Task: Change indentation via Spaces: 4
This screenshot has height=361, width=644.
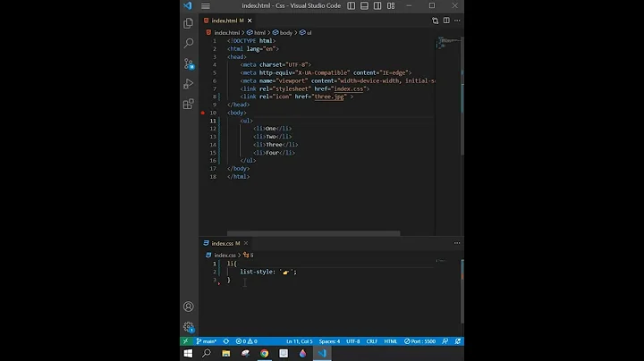Action: click(329, 341)
